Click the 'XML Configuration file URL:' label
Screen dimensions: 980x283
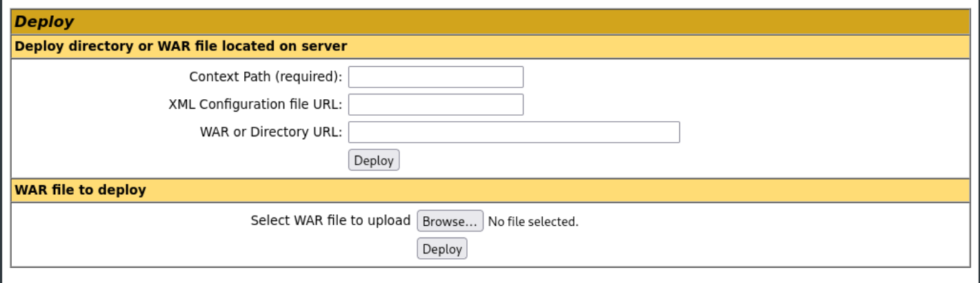pos(256,105)
